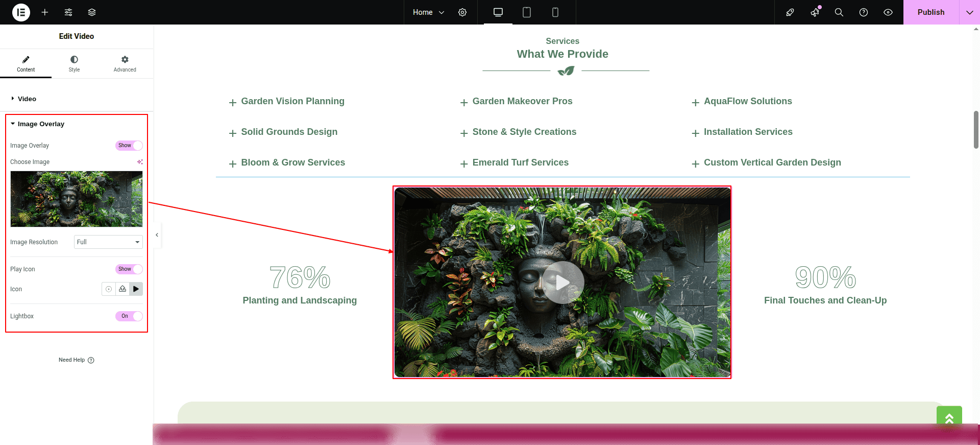This screenshot has width=980, height=445.
Task: Click plus icon beside Garden Vision Planning
Action: [233, 103]
